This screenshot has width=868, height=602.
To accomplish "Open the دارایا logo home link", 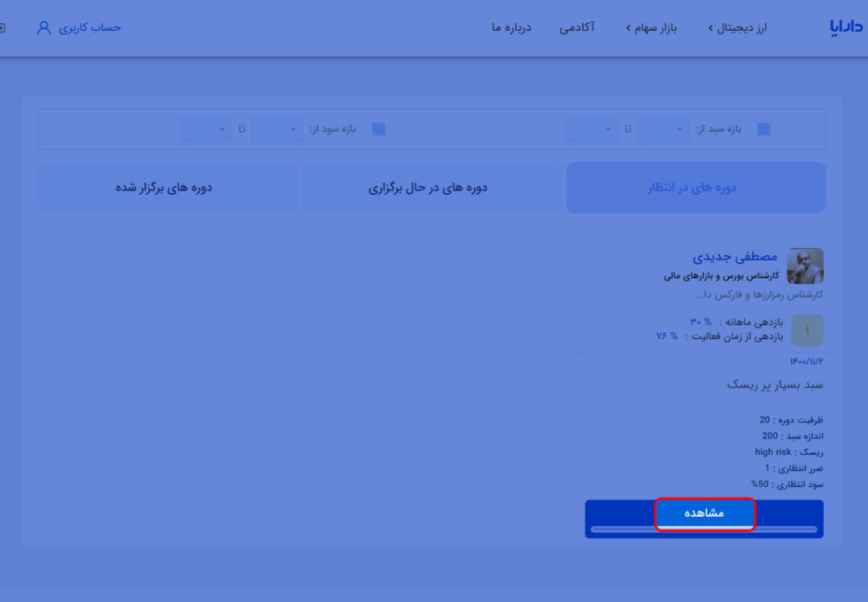I will [847, 27].
